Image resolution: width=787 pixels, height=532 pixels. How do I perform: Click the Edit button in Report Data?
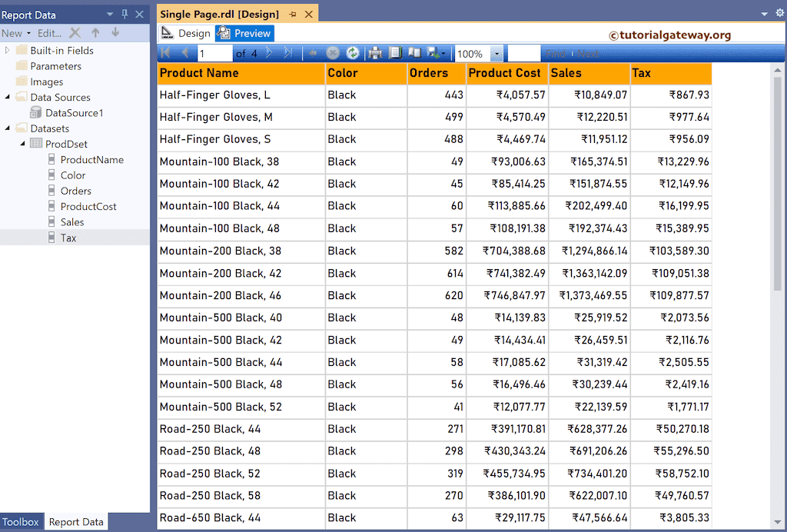coord(48,32)
